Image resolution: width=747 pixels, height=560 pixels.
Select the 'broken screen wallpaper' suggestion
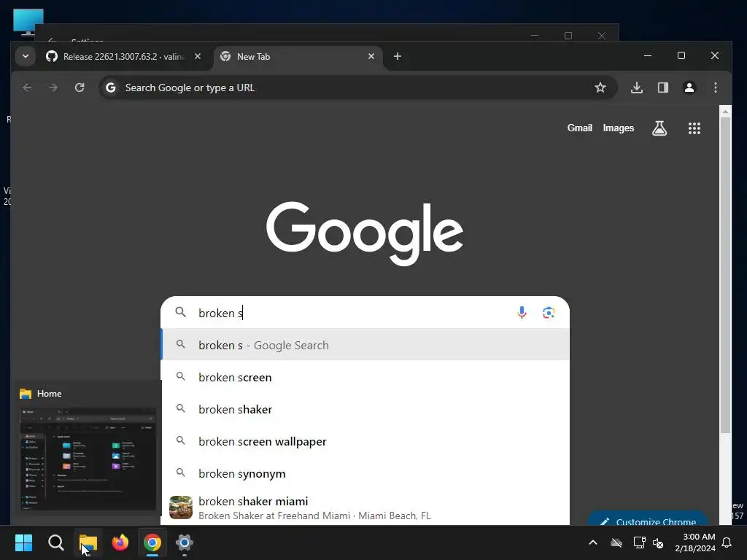pyautogui.click(x=365, y=441)
